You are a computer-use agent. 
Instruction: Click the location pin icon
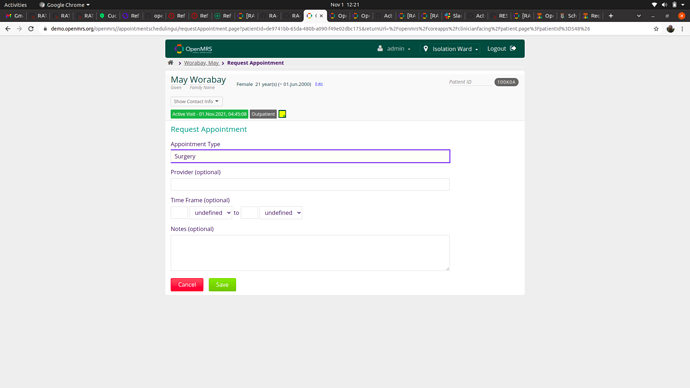click(426, 49)
